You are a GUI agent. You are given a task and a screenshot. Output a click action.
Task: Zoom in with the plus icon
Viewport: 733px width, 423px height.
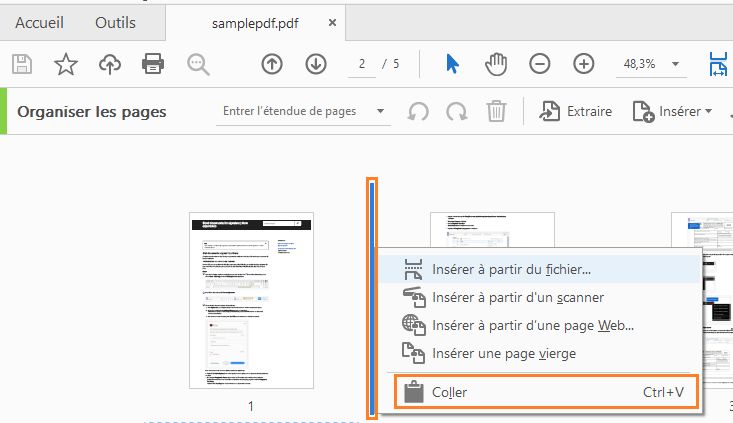583,64
